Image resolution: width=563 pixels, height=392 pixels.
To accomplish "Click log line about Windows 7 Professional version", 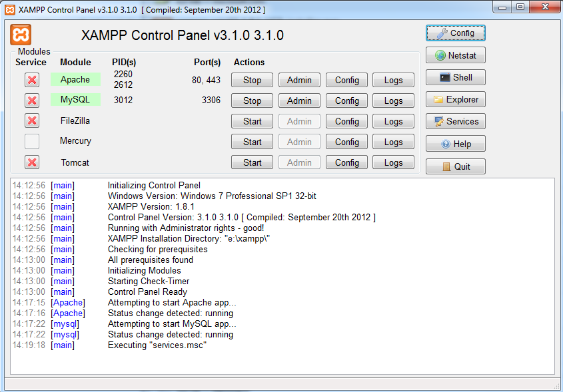I will tap(212, 196).
